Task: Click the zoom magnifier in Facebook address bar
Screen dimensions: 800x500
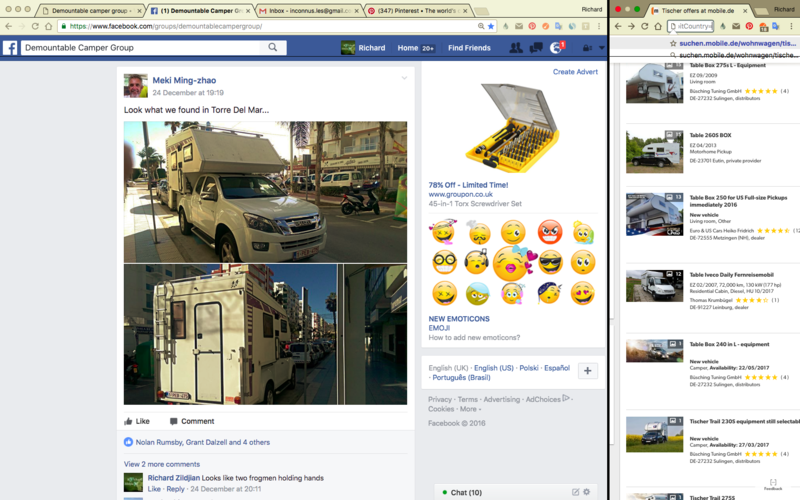Action: [481, 26]
